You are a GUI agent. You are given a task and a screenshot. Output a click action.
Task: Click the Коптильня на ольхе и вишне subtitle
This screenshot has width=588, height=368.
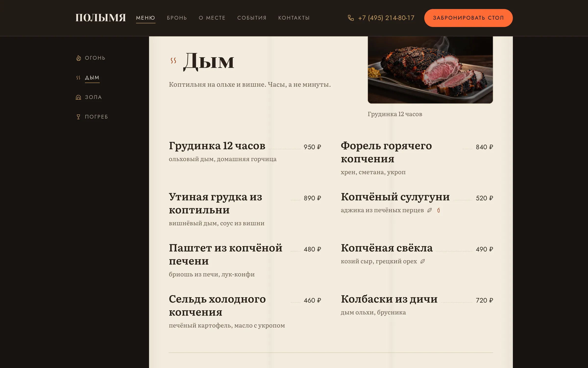pos(250,85)
